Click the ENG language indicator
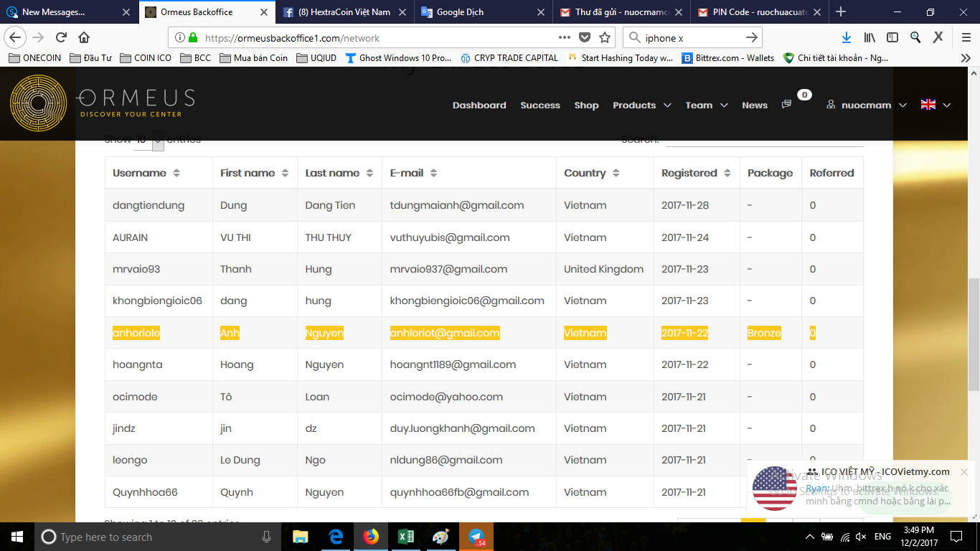The height and width of the screenshot is (551, 980). 882,537
